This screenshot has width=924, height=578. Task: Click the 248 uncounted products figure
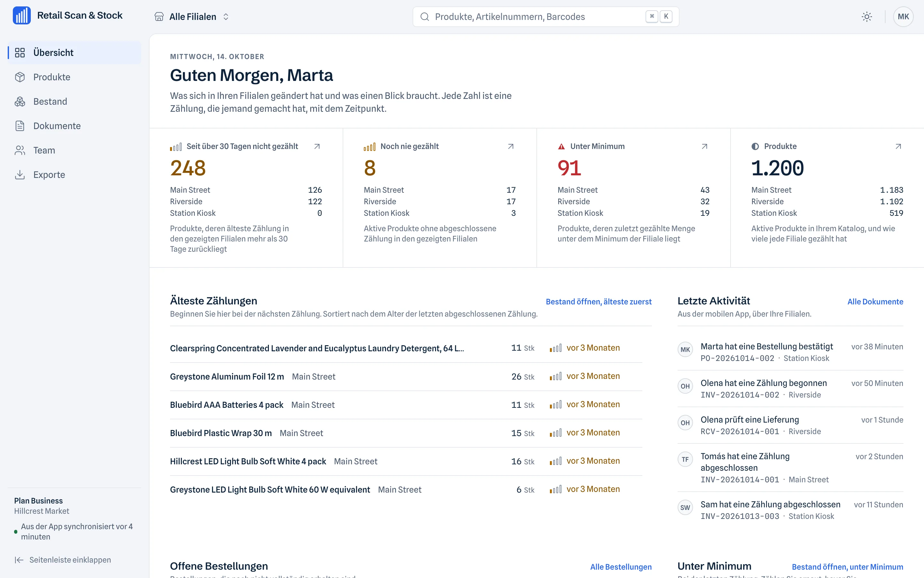pos(188,168)
